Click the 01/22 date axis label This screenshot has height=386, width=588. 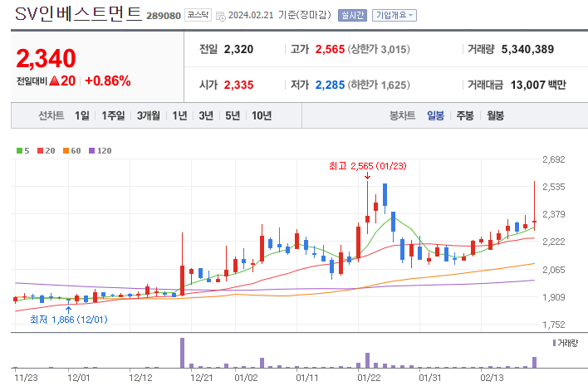point(369,378)
